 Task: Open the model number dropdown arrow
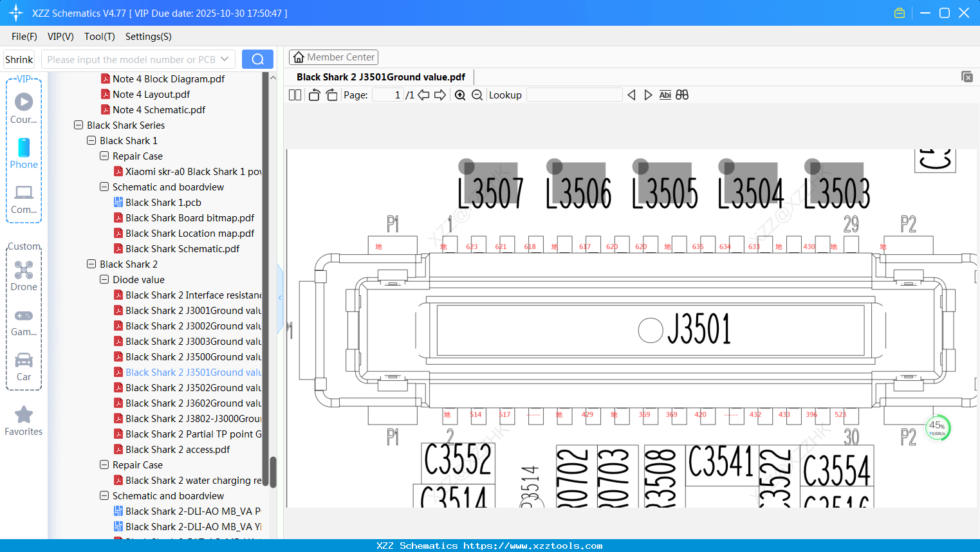(x=225, y=59)
